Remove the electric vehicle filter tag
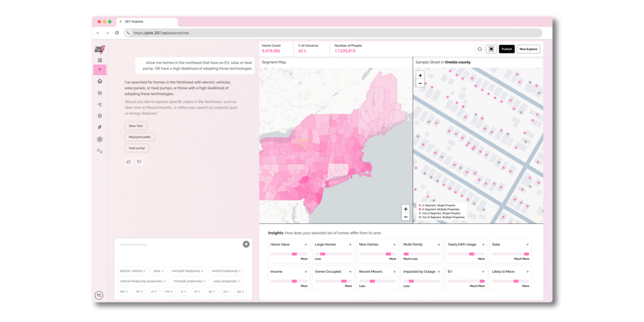 [145, 271]
